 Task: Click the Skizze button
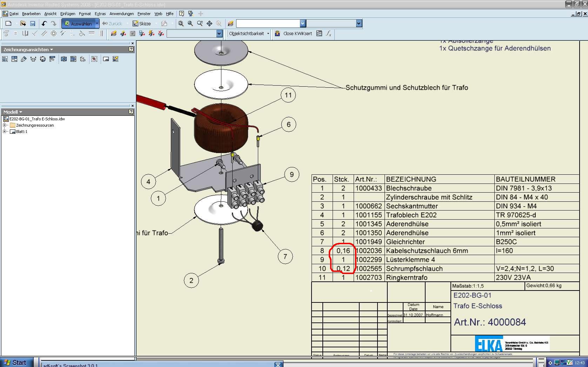coord(142,24)
